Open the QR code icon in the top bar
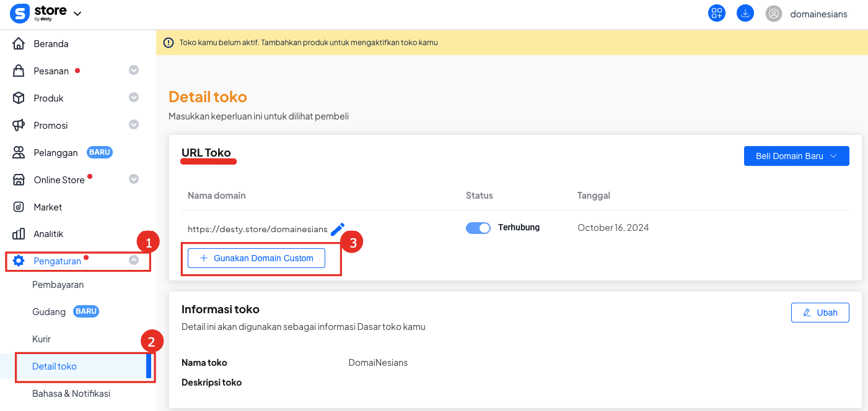Viewport: 868px width, 411px height. pos(716,13)
